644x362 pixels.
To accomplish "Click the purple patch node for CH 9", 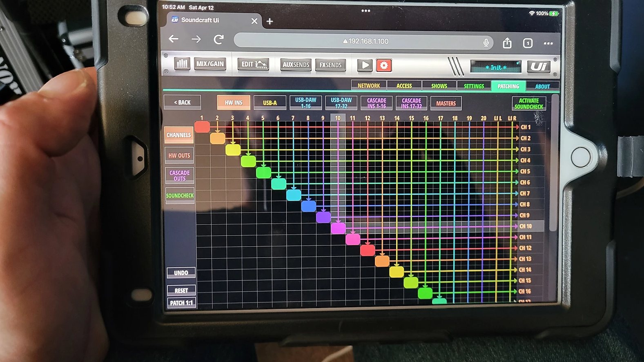I will pyautogui.click(x=323, y=217).
